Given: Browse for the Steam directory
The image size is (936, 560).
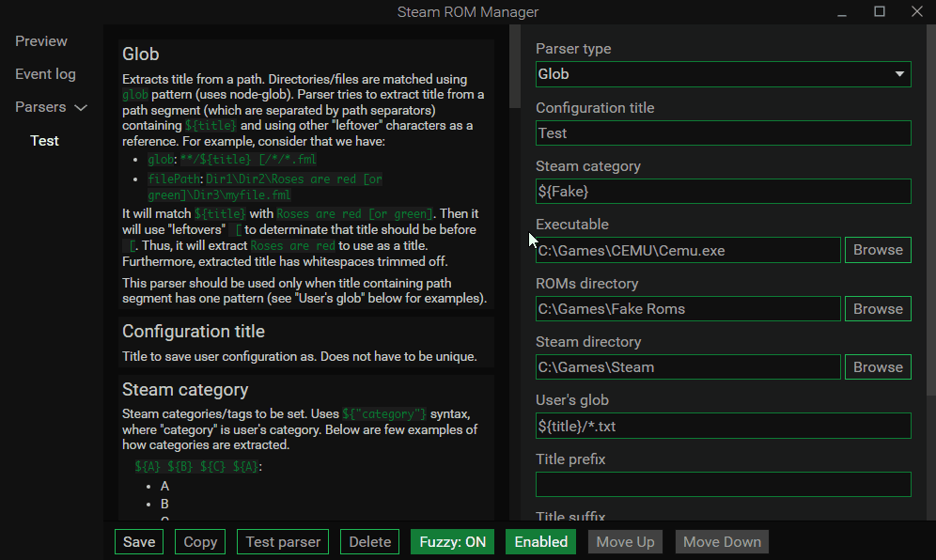Looking at the screenshot, I should (878, 367).
